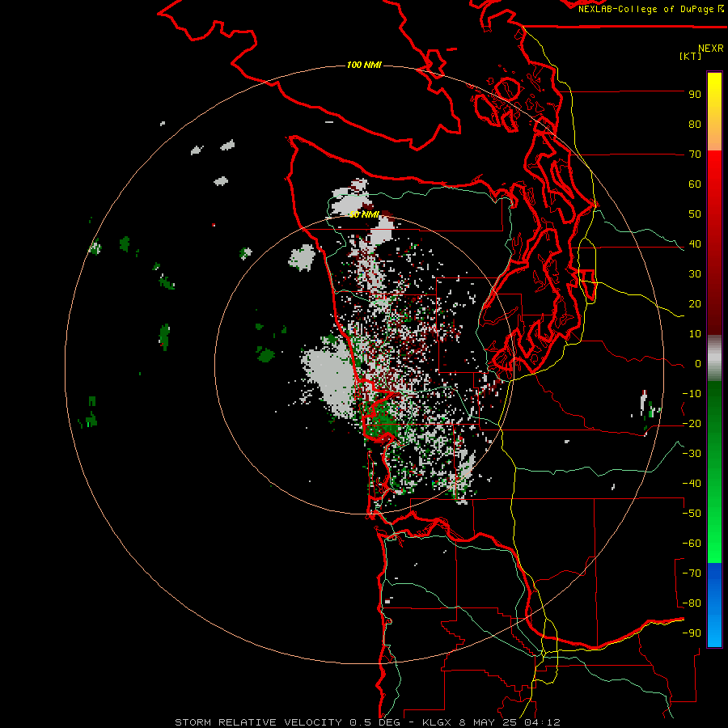Click the NEXR label above color scale
Image resolution: width=728 pixels, height=728 pixels.
pyautogui.click(x=711, y=49)
